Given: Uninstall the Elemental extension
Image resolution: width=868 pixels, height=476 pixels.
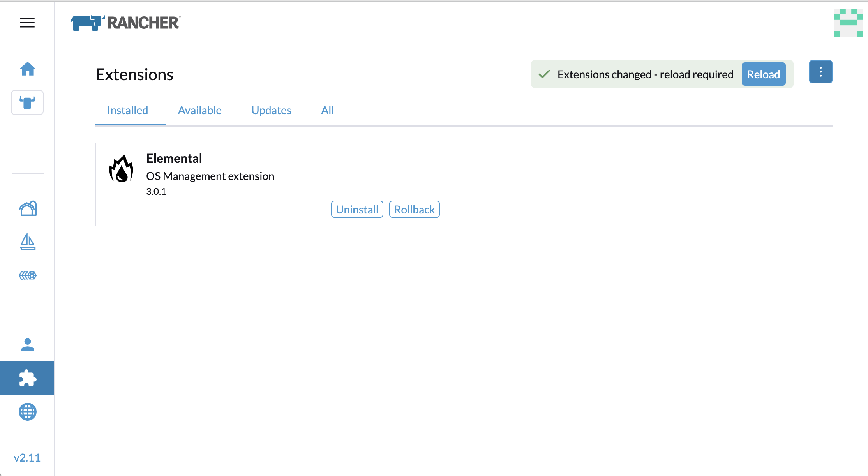Looking at the screenshot, I should (x=357, y=210).
